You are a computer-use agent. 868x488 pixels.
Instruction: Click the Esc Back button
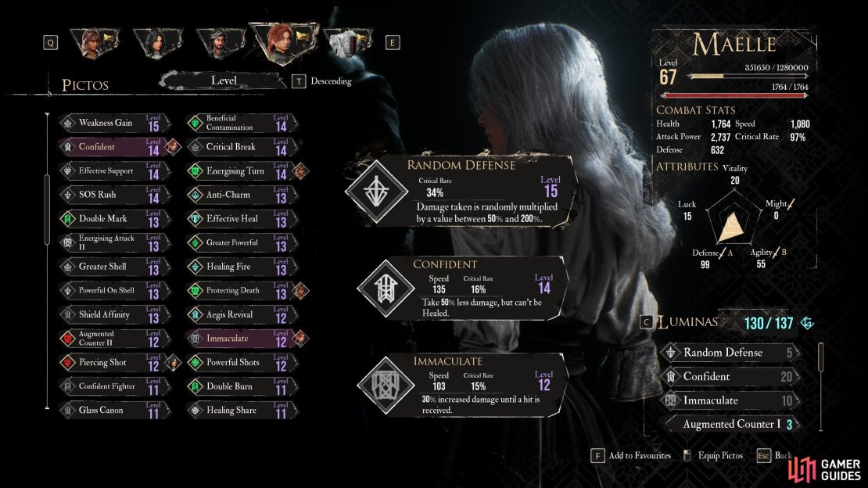[x=774, y=455]
